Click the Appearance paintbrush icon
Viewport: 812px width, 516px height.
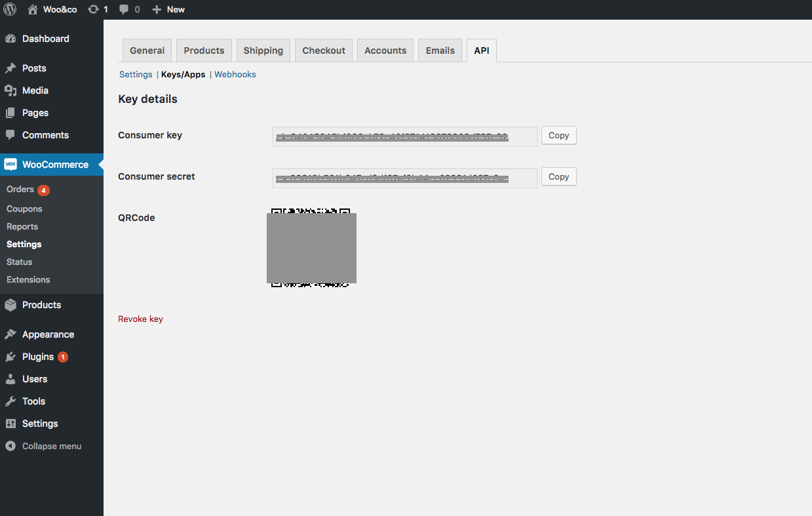(10, 334)
